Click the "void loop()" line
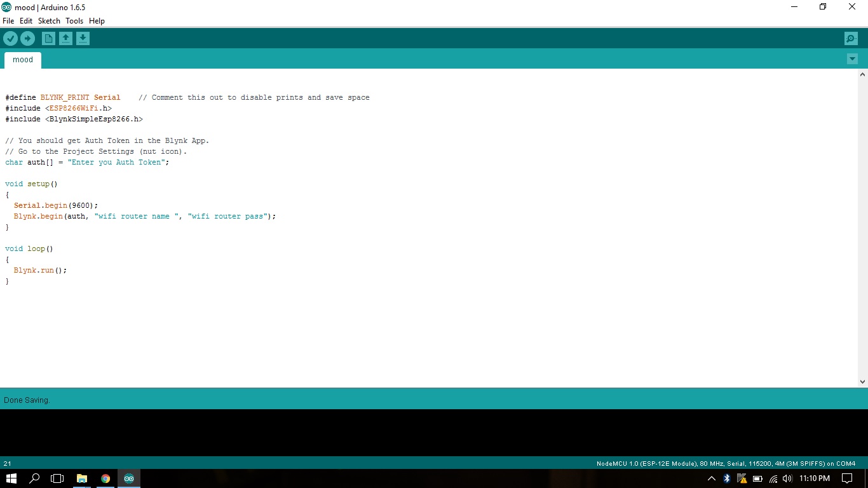The image size is (868, 488). tap(29, 248)
